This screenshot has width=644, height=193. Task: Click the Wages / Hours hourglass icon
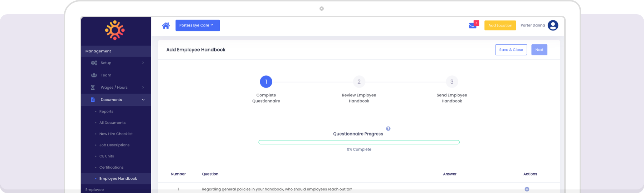click(93, 88)
